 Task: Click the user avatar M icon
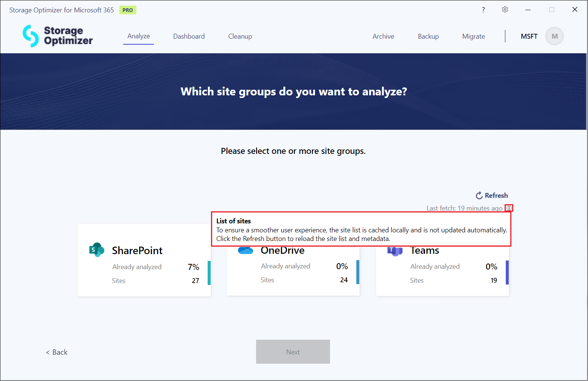pos(554,36)
